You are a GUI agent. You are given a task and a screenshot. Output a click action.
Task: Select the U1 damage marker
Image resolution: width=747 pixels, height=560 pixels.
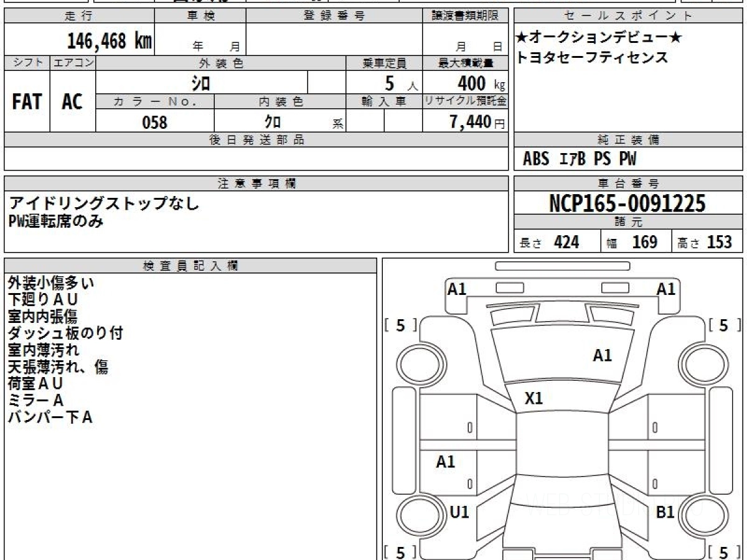pyautogui.click(x=459, y=512)
